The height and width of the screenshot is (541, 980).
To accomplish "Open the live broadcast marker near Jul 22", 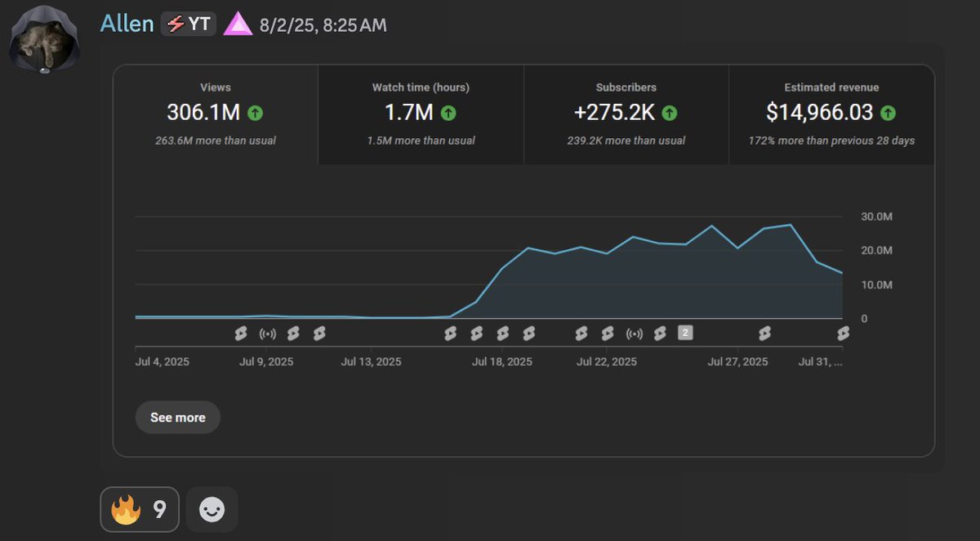I will 633,333.
